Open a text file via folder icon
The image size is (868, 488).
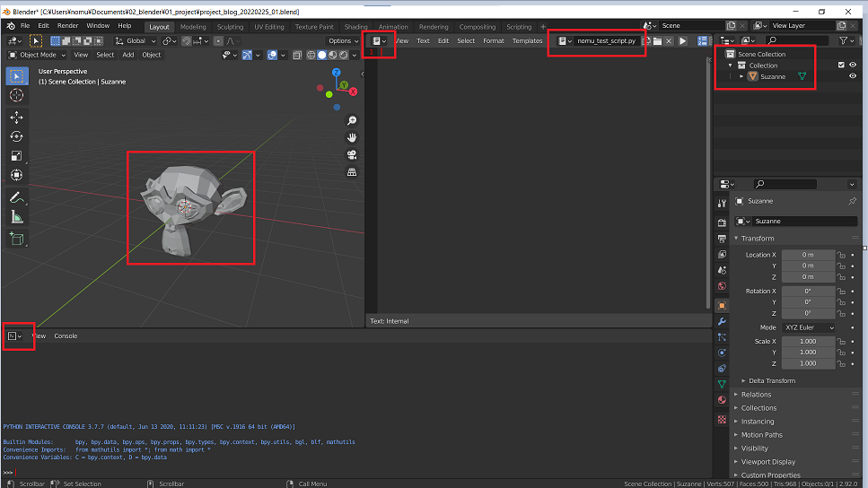[658, 41]
